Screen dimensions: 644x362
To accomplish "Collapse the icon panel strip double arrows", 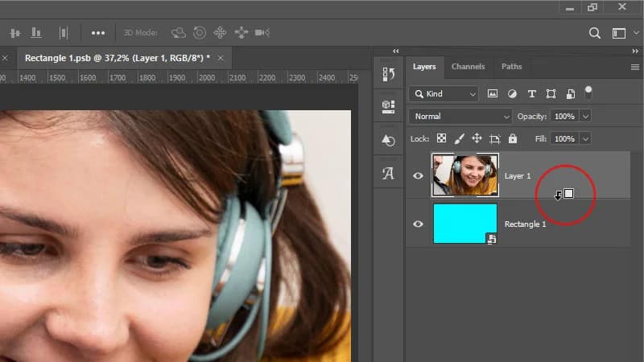I will [395, 51].
